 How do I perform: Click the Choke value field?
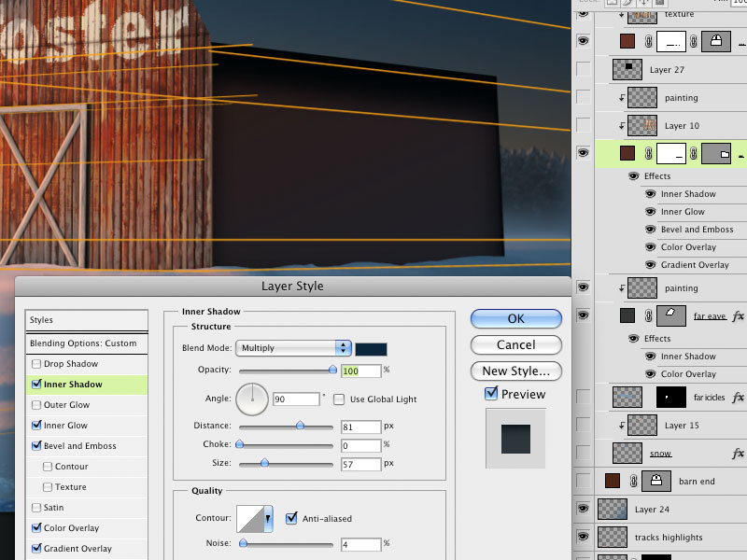[x=361, y=446]
